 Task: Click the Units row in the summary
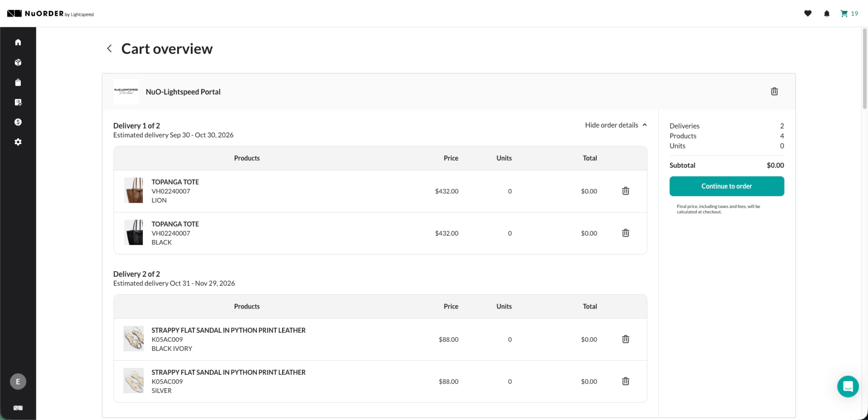click(x=726, y=146)
